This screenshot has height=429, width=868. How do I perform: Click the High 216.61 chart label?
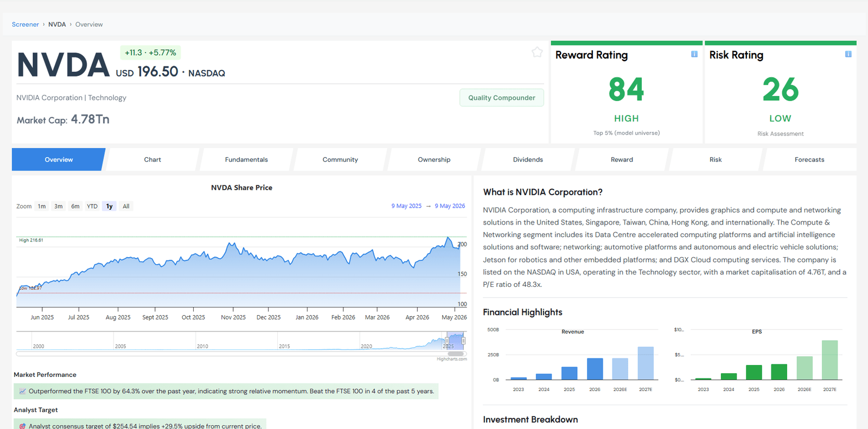[x=31, y=240]
